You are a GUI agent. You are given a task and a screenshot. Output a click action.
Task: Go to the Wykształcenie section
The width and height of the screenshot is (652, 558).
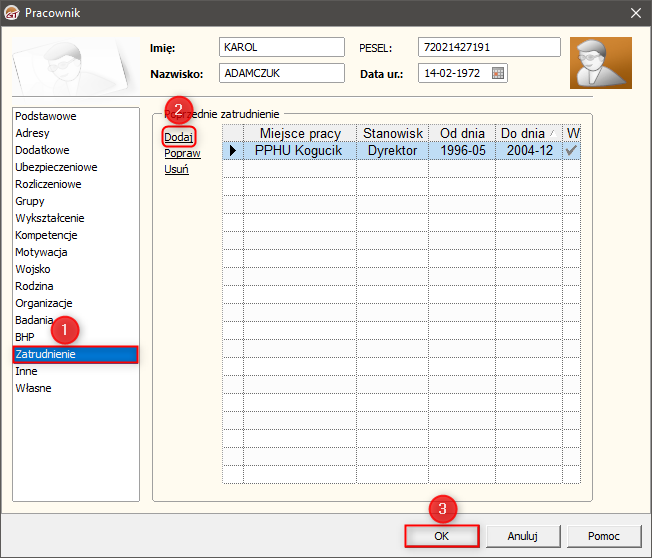[50, 218]
